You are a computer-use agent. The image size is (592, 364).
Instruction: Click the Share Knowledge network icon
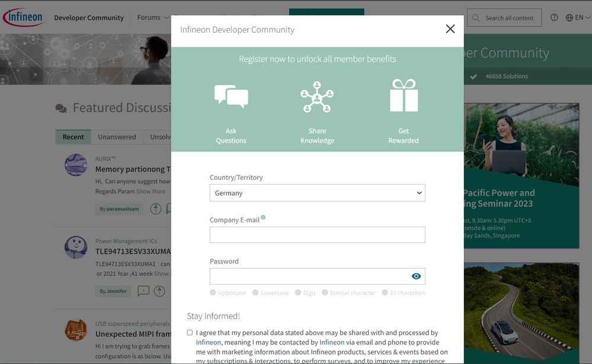[x=317, y=97]
